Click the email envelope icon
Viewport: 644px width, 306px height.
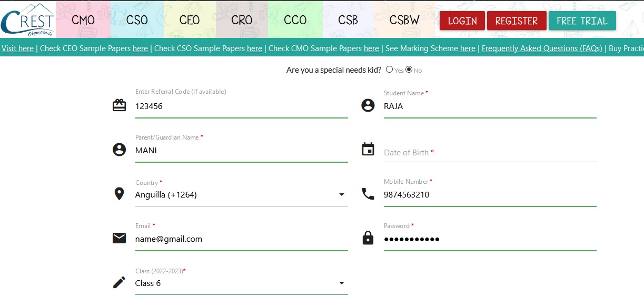click(x=120, y=238)
